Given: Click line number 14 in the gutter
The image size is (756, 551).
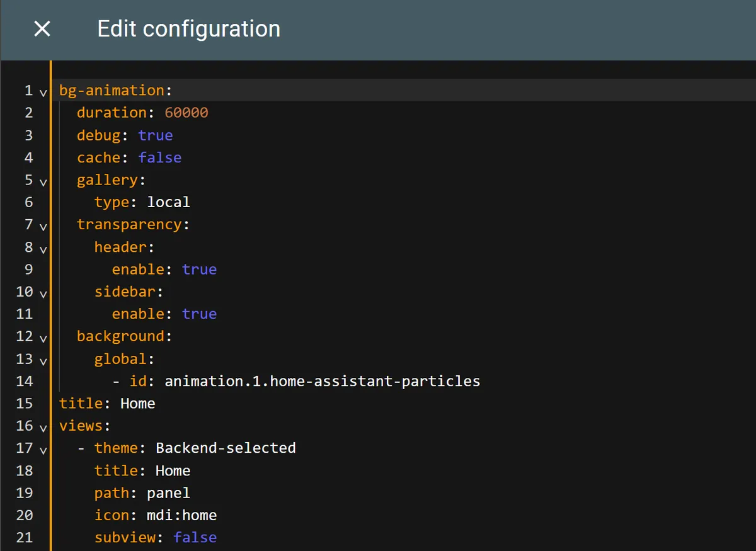Looking at the screenshot, I should pos(25,381).
